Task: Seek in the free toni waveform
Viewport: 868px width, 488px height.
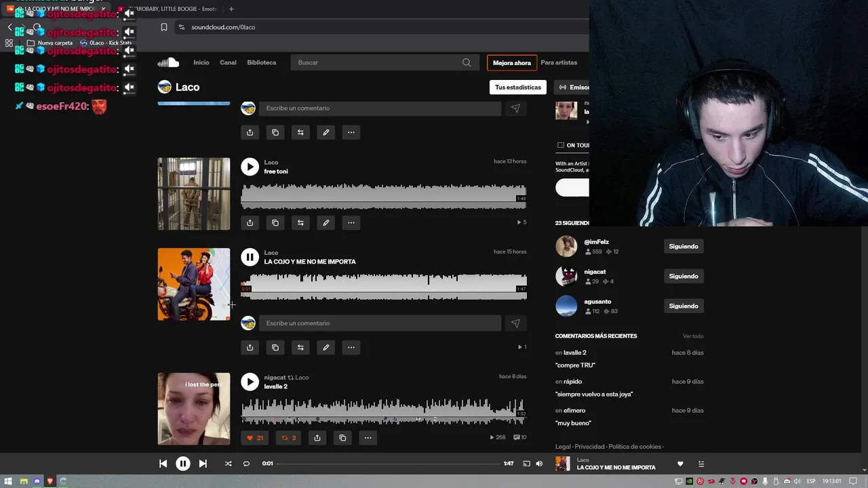Action: point(384,197)
